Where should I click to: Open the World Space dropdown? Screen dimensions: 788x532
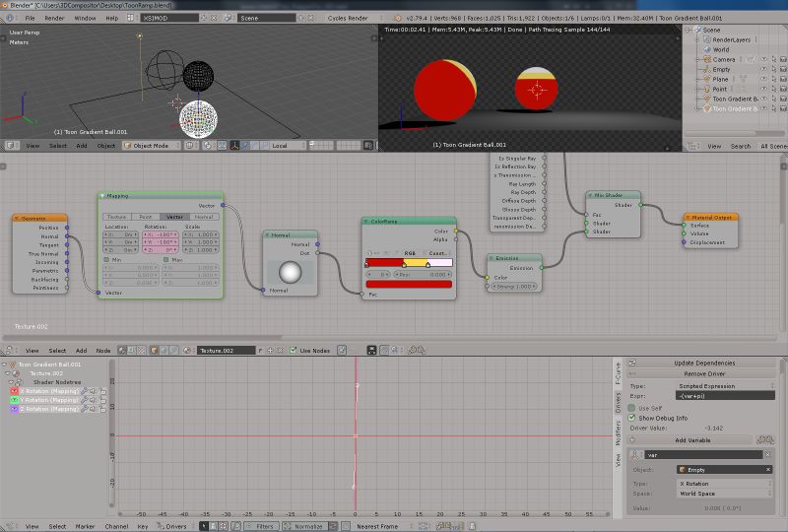pyautogui.click(x=725, y=494)
